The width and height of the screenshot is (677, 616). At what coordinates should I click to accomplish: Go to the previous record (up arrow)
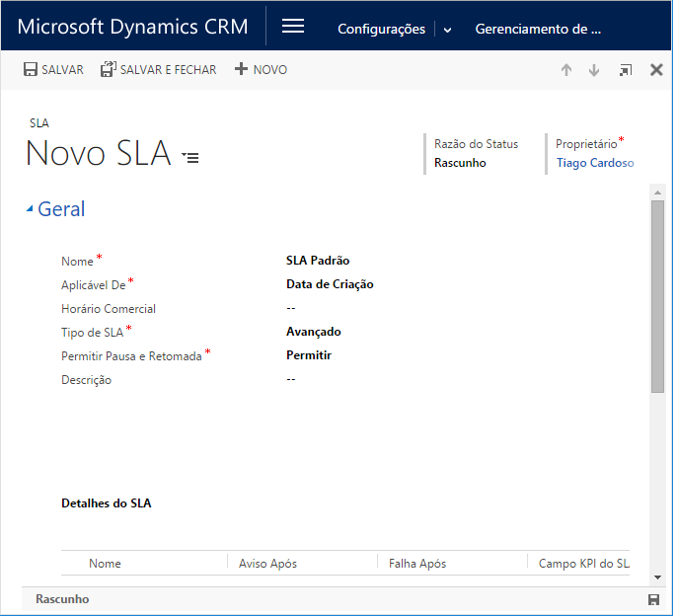(566, 70)
